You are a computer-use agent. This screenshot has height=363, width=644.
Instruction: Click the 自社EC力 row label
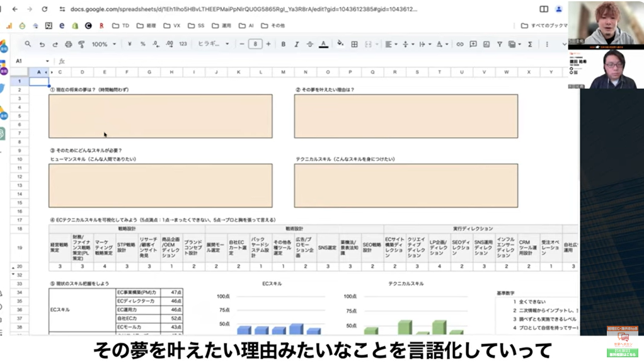coord(138,318)
